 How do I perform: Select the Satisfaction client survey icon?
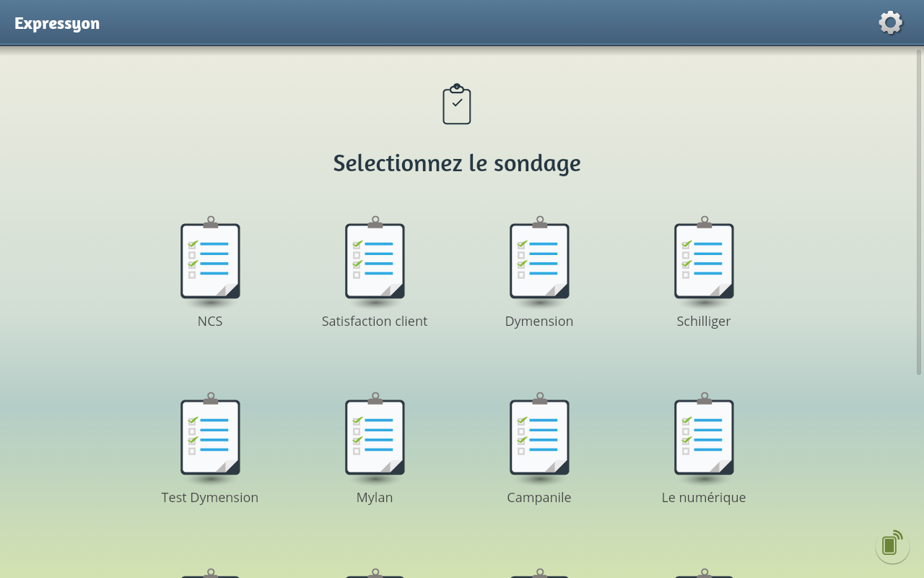(375, 261)
